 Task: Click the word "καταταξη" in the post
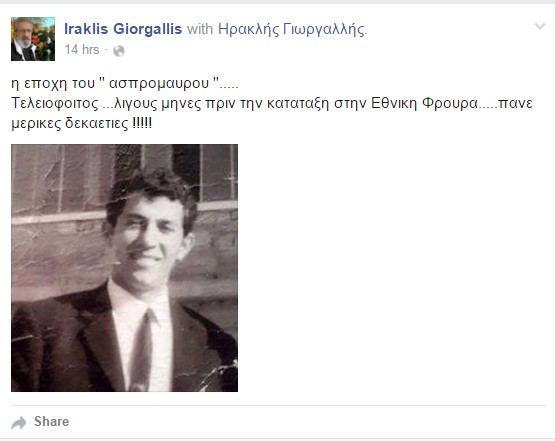[298, 104]
